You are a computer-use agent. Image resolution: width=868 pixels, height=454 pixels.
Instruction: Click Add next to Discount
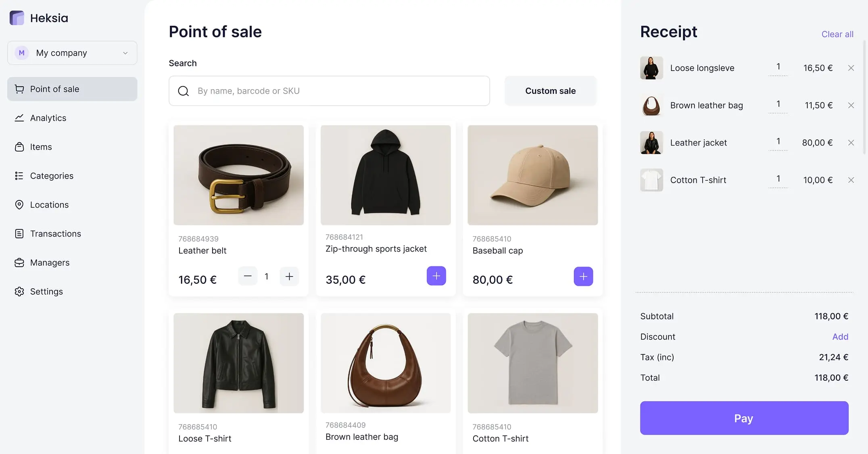click(x=840, y=337)
